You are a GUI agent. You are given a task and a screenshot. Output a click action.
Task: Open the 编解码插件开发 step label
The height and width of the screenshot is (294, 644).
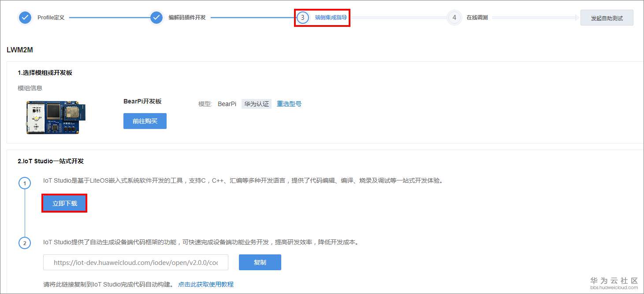pos(187,18)
